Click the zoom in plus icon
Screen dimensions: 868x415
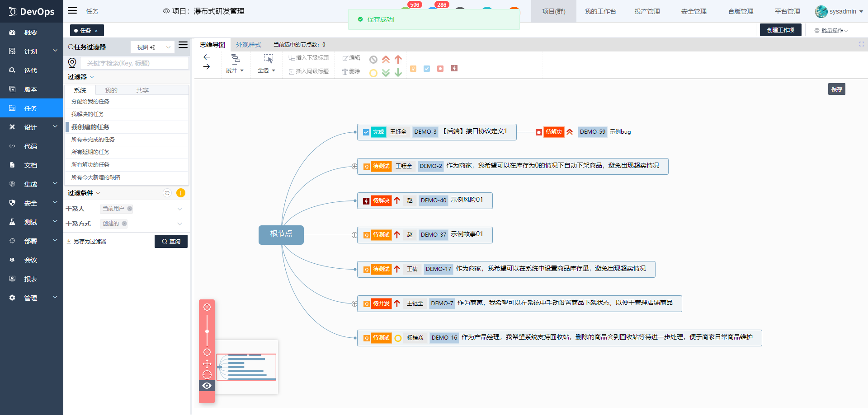pos(207,308)
